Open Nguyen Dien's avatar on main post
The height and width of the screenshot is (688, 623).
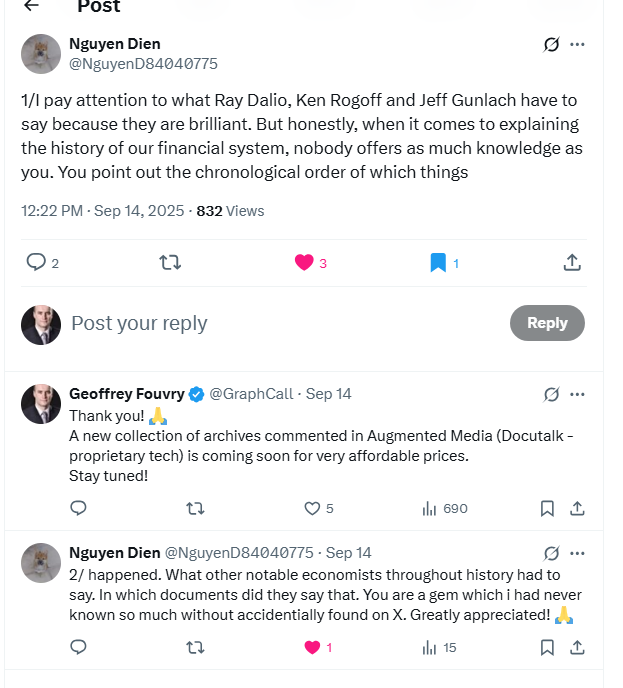(41, 54)
